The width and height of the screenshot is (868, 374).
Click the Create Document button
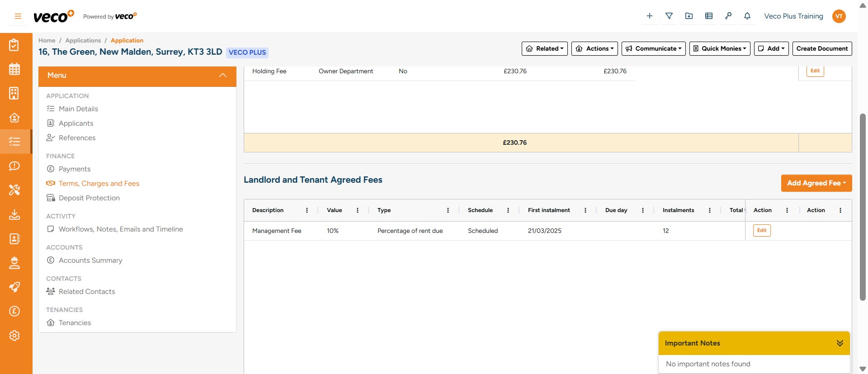coord(822,49)
